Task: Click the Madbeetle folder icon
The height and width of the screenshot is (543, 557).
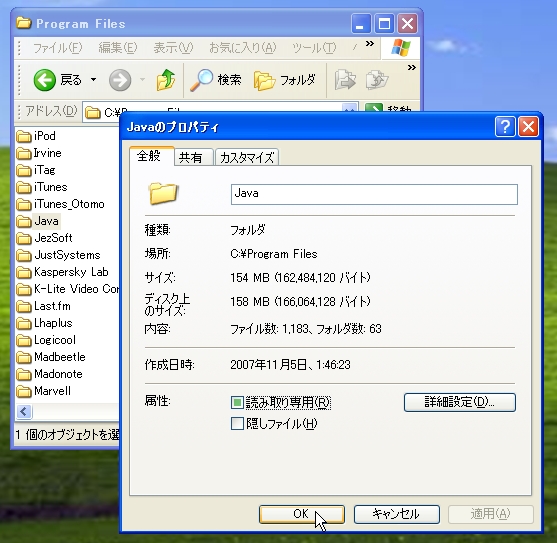Action: click(24, 357)
